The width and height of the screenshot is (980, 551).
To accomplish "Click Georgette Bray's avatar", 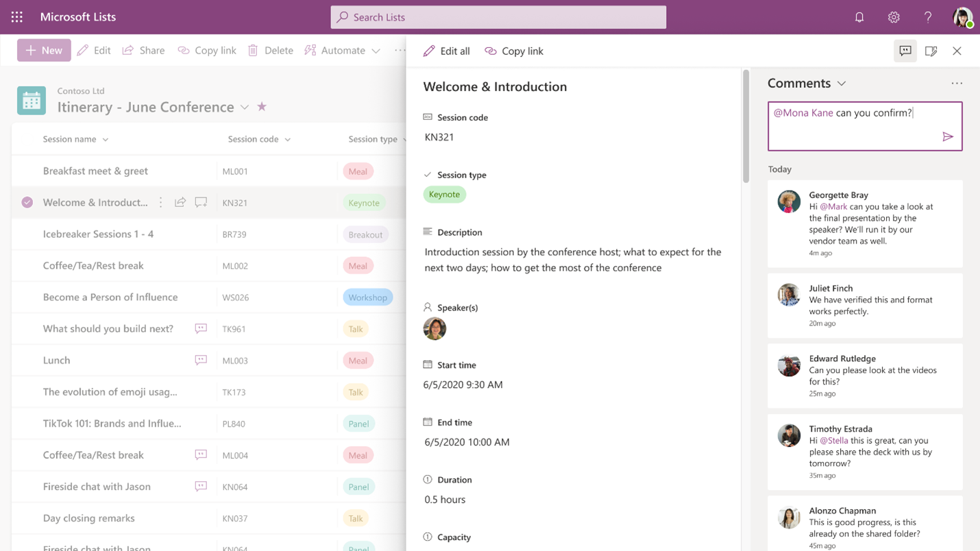I will (x=789, y=201).
